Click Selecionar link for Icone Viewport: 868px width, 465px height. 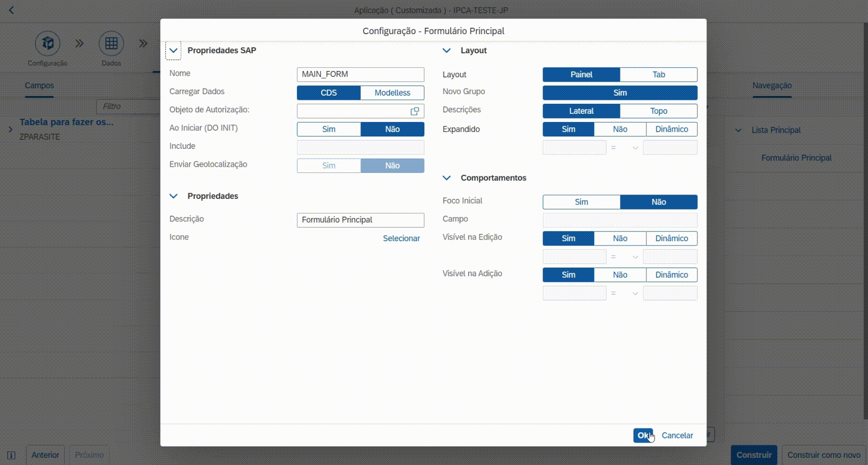[x=401, y=238]
